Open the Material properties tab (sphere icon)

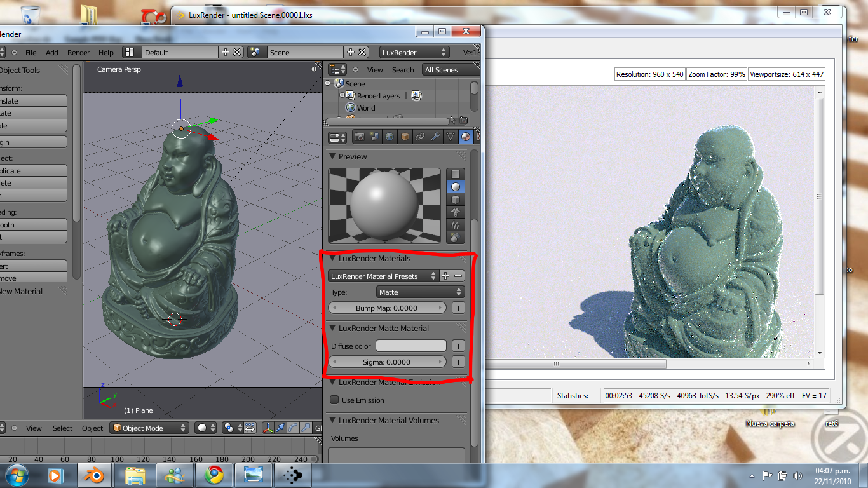click(x=466, y=137)
